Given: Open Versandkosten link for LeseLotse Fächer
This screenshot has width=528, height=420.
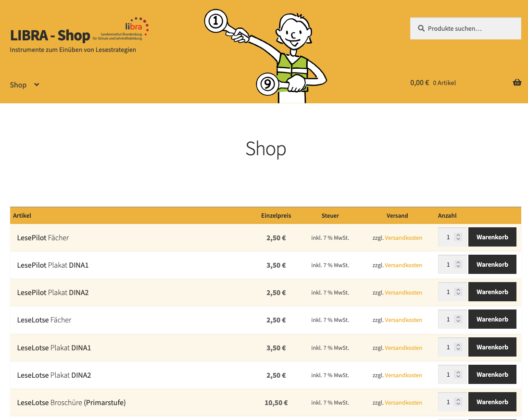Looking at the screenshot, I should click(403, 320).
